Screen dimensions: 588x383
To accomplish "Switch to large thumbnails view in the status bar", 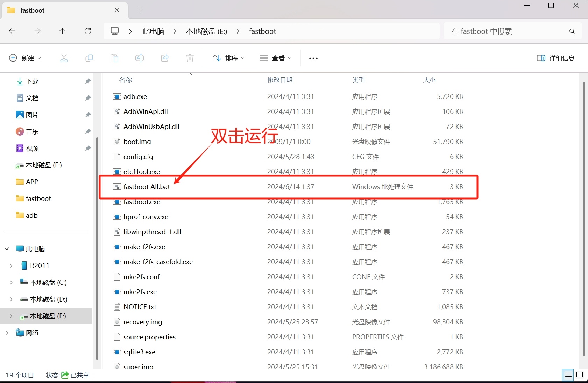I will (580, 375).
